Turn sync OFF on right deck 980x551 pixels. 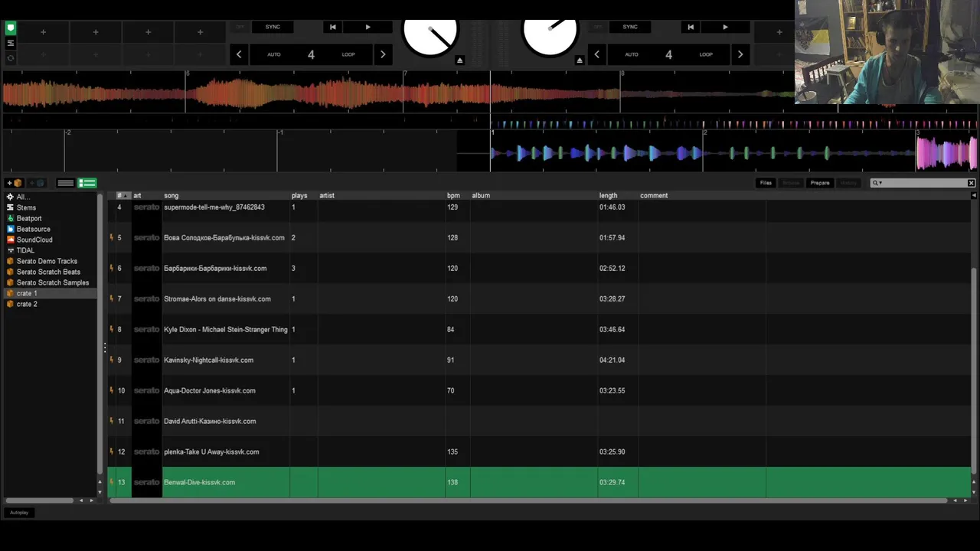[x=597, y=27]
